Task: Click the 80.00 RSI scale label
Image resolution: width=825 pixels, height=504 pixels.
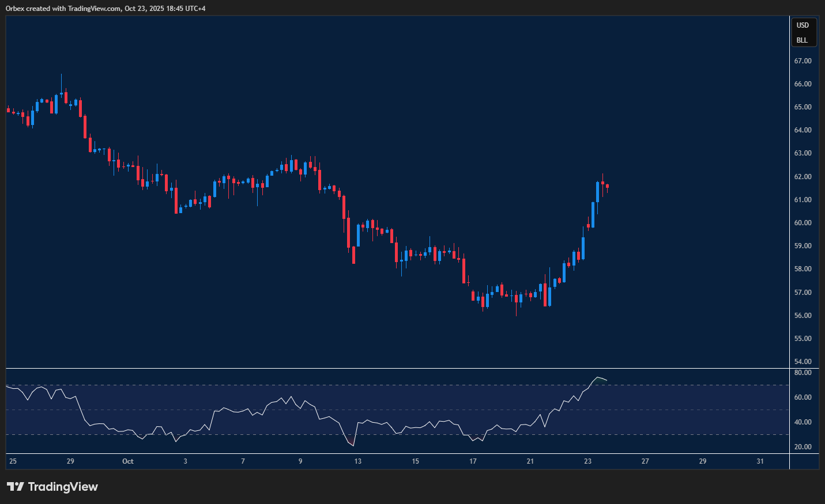Action: click(803, 373)
